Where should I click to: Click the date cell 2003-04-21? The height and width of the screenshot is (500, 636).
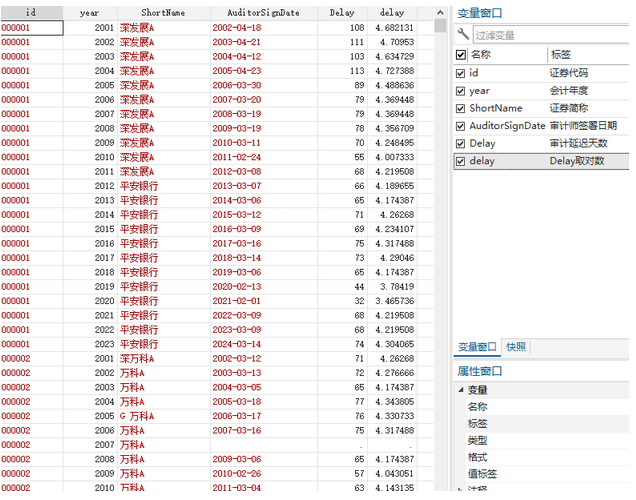pyautogui.click(x=264, y=42)
